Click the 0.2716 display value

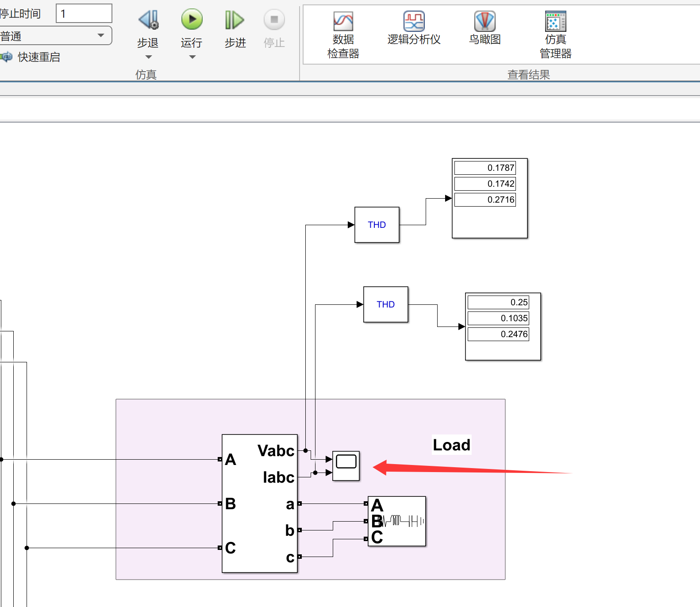(x=485, y=200)
